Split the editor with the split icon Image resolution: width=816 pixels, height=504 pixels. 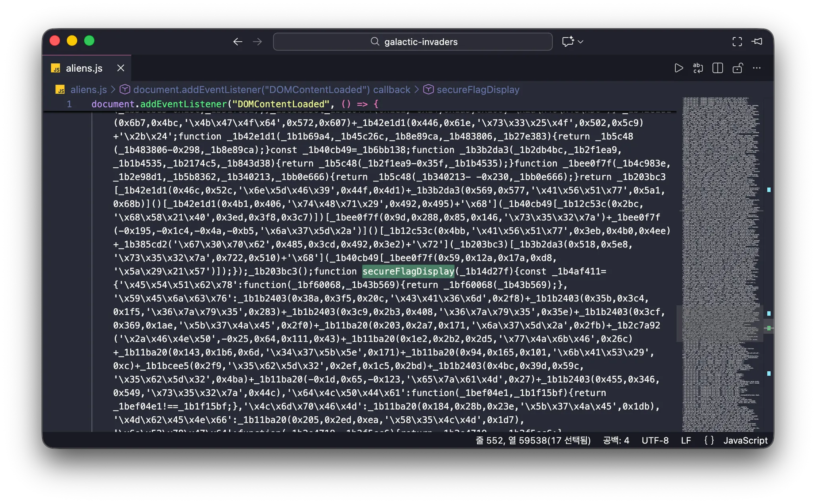pos(718,68)
